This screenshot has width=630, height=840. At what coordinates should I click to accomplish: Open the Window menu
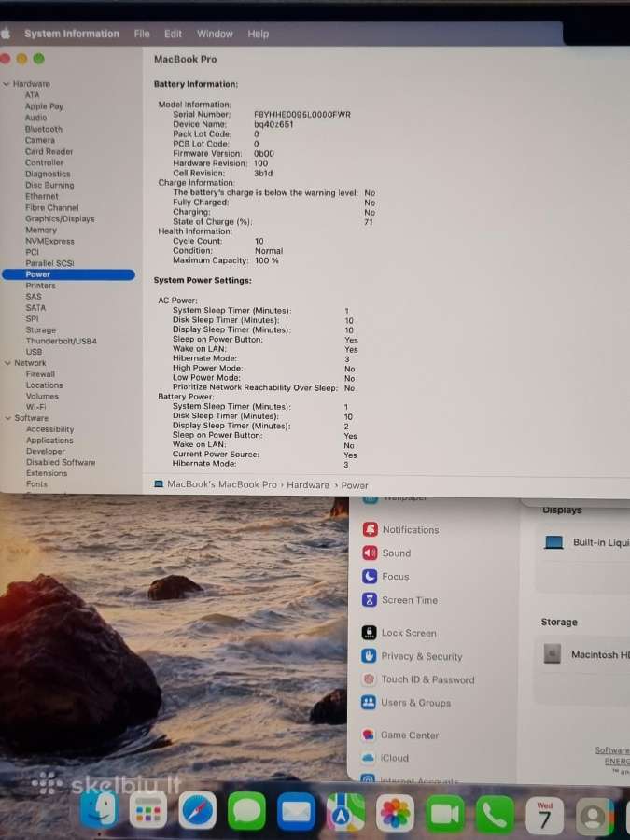click(215, 34)
